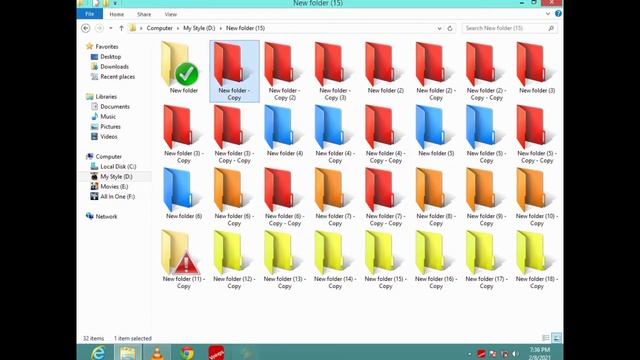Screen dimensions: 640x360
Task: Open the recent locations dropdown arrow
Action: point(111,28)
